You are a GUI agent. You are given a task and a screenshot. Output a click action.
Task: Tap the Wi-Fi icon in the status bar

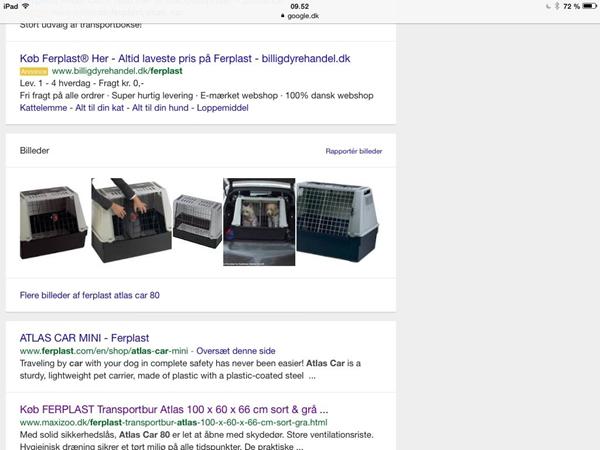(26, 6)
